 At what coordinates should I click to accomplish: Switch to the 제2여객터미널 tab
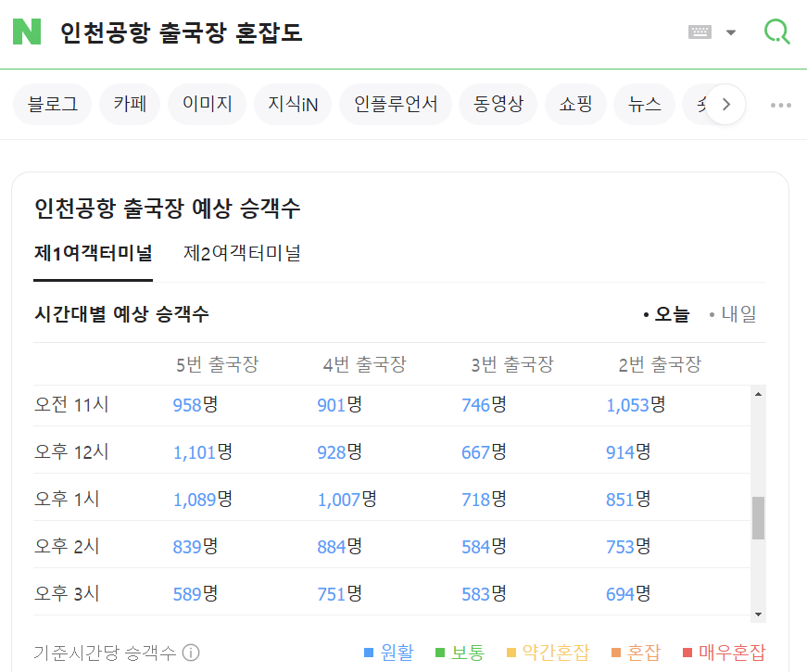[241, 252]
